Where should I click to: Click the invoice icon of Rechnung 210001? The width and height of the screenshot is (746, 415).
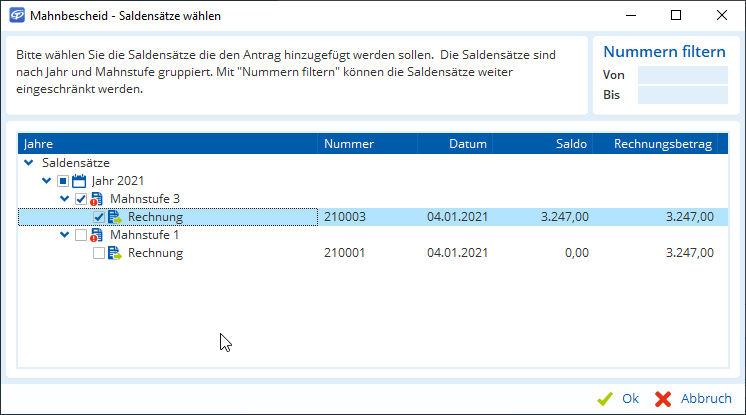(115, 253)
